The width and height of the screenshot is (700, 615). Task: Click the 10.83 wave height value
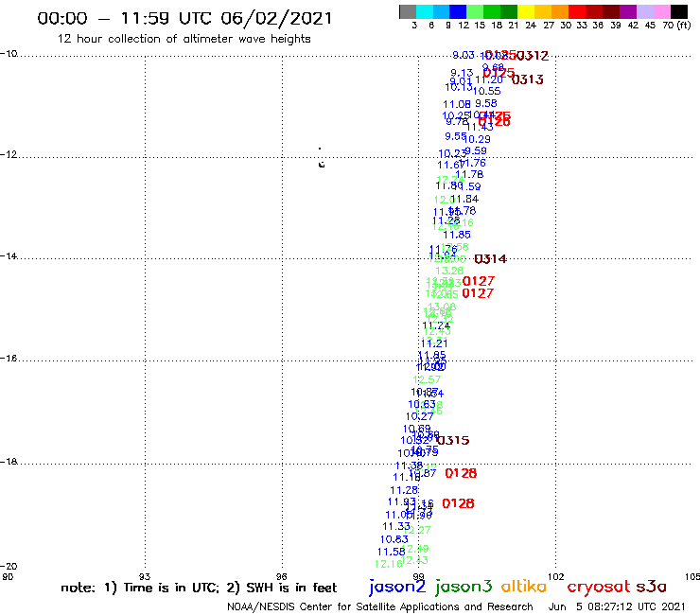tap(394, 539)
